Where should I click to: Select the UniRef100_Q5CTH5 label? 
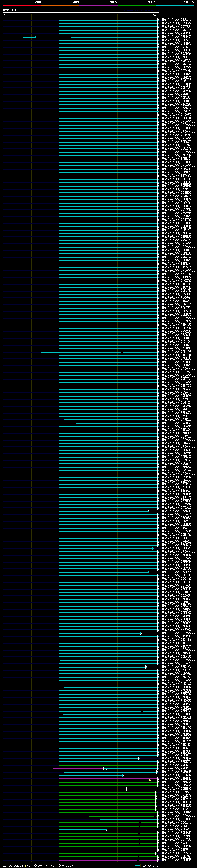[x=177, y=575]
